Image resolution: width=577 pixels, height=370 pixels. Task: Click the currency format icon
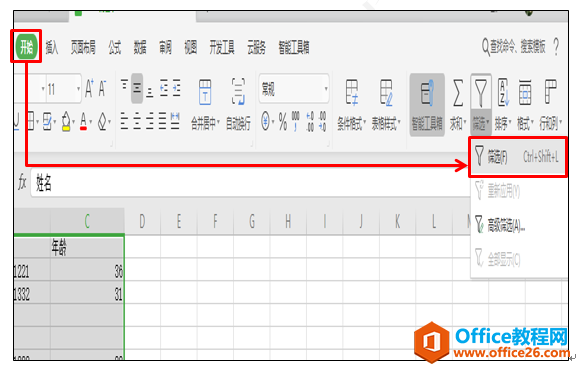[265, 121]
